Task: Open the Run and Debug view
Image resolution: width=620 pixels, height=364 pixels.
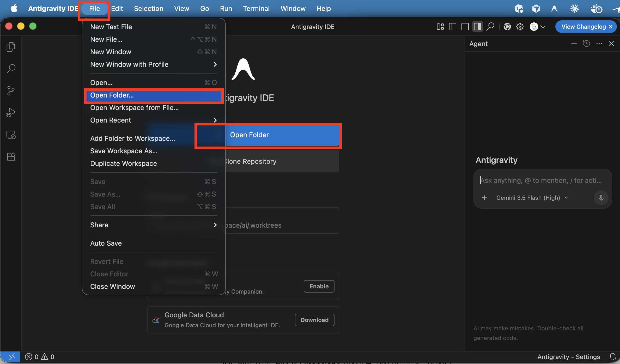Action: (11, 113)
